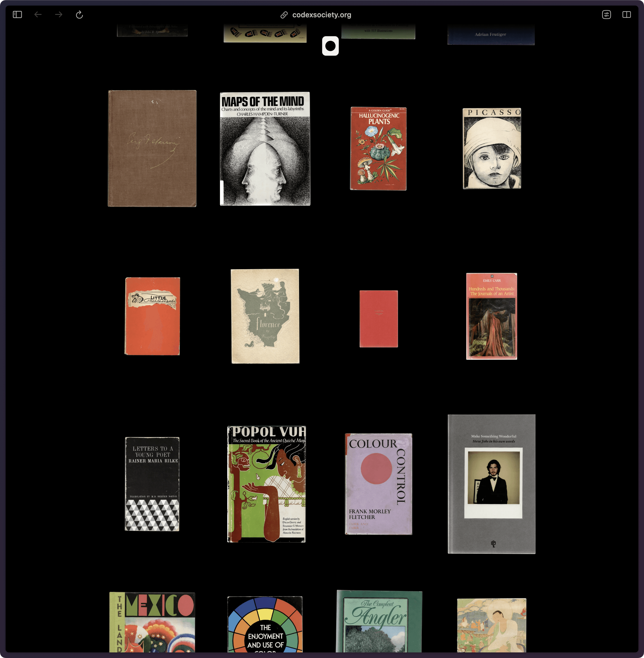Open Emily Carr Hundreds and Thousands
The image size is (644, 658).
point(491,316)
